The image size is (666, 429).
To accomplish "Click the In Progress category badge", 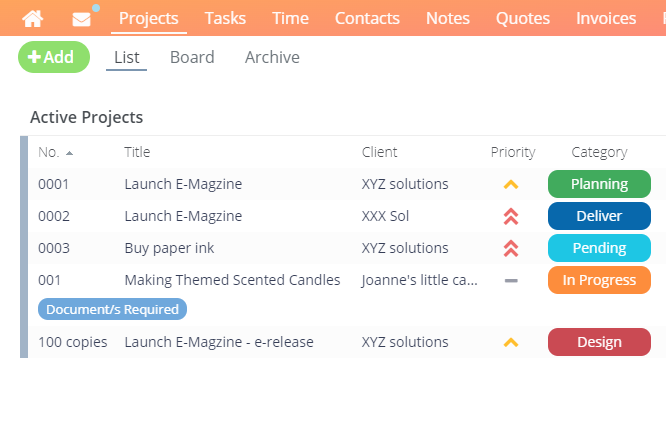I will (x=599, y=280).
